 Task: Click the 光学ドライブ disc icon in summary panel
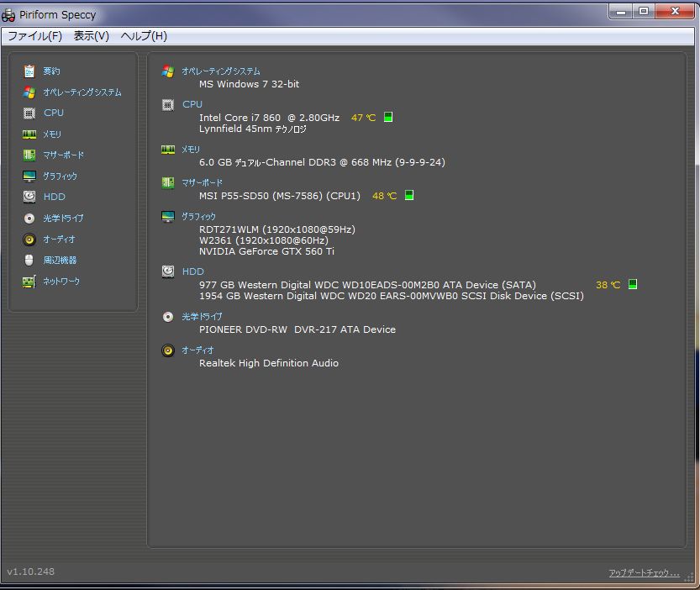168,317
